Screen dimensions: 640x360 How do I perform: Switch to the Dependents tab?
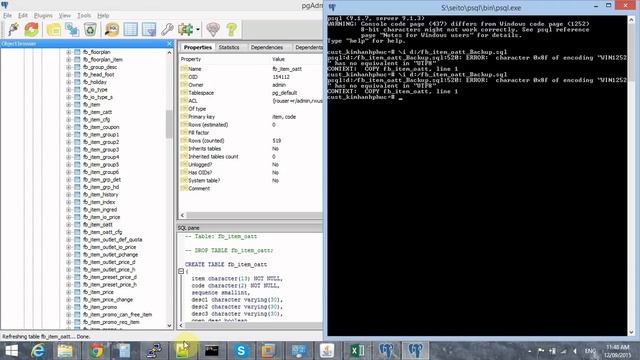308,47
